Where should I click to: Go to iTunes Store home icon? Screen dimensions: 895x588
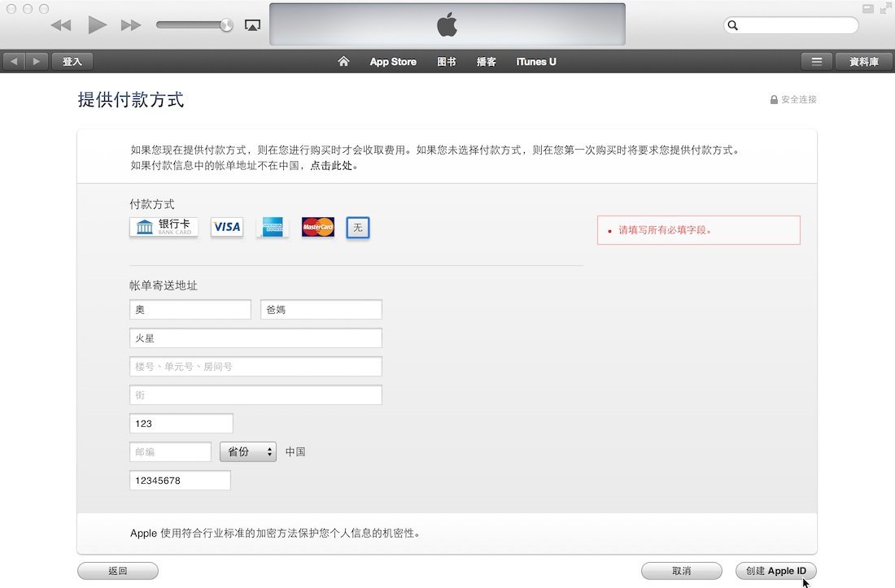click(x=343, y=62)
